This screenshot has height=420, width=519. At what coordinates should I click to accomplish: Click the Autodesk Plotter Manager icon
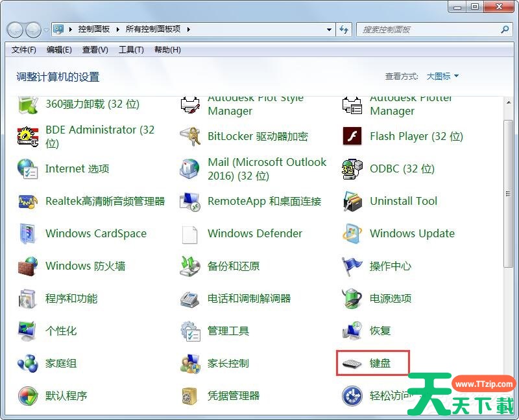coord(352,105)
